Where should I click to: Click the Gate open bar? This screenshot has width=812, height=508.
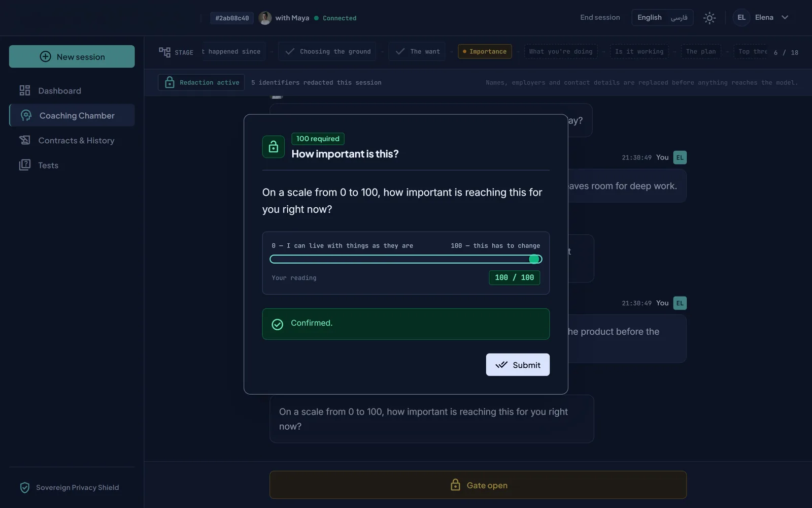click(478, 485)
